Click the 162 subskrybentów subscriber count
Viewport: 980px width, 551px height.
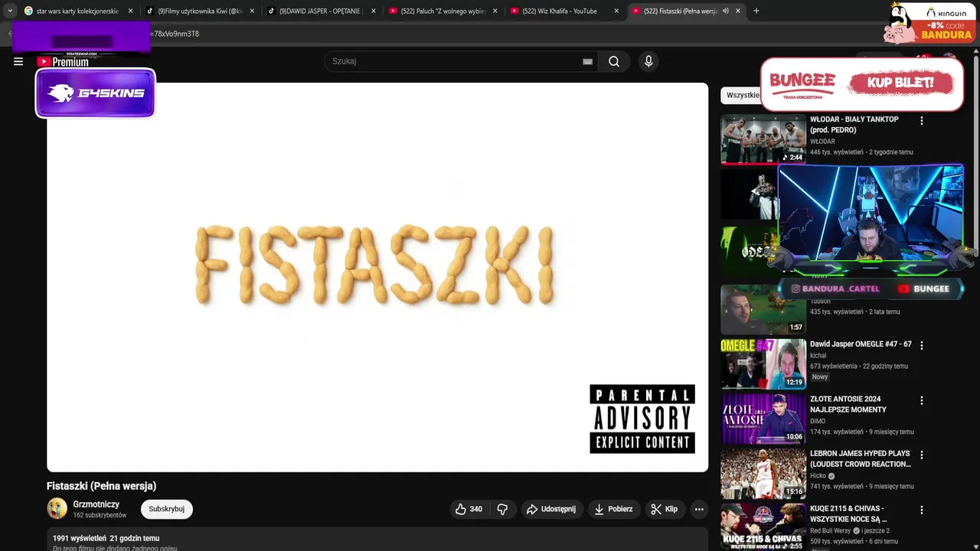[100, 515]
